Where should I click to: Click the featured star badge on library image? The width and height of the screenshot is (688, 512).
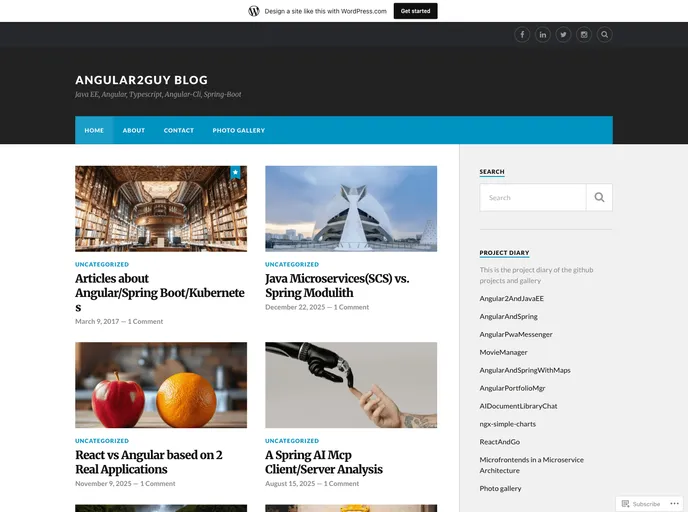236,173
